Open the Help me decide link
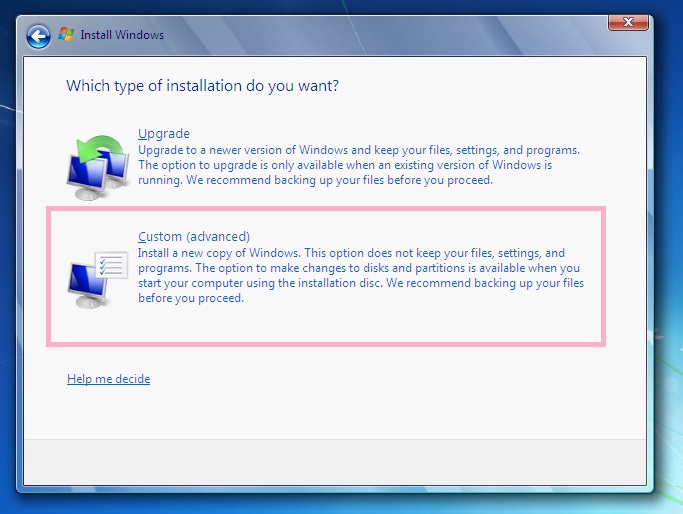Screen dimensions: 683x514 (x=108, y=379)
